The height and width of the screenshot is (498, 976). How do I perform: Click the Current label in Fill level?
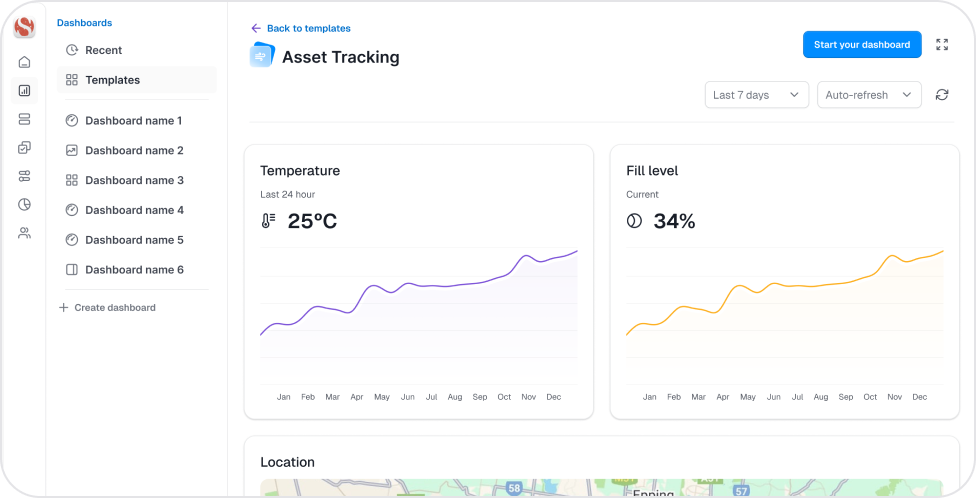(x=642, y=194)
